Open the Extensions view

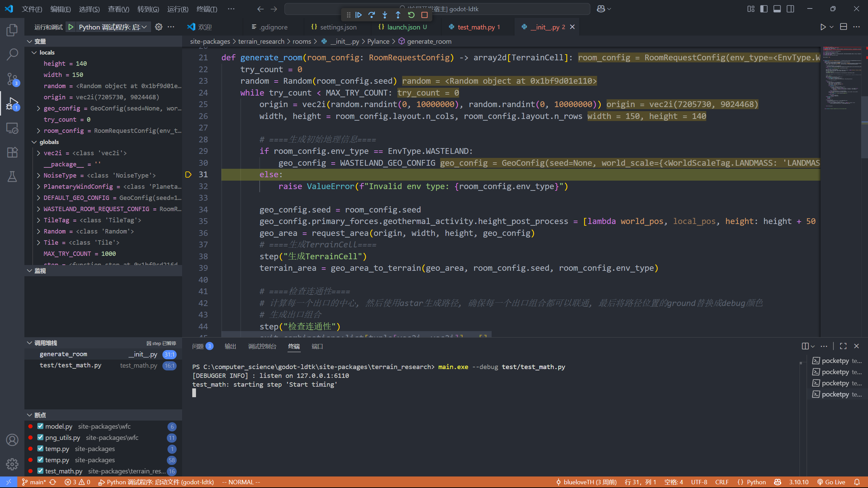(12, 152)
